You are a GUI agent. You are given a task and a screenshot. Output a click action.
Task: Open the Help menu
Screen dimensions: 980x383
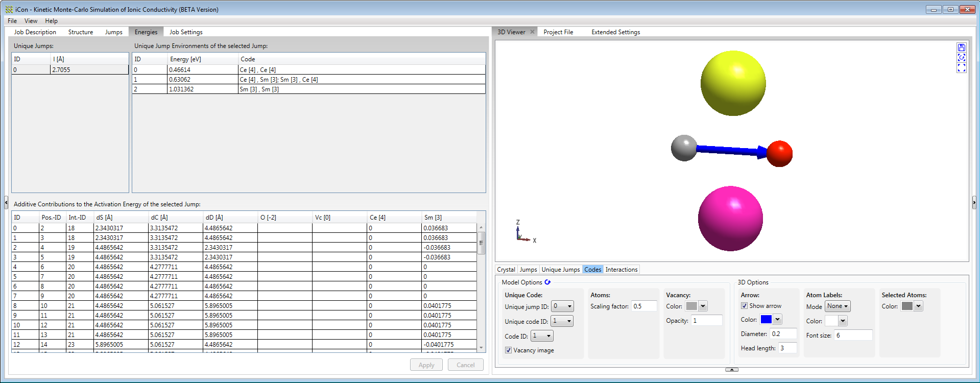pyautogui.click(x=51, y=21)
